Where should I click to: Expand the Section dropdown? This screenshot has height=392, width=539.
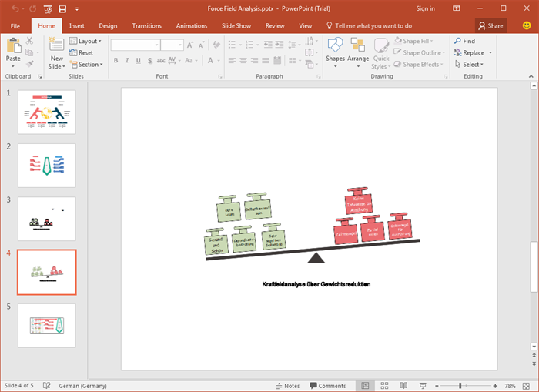point(89,65)
